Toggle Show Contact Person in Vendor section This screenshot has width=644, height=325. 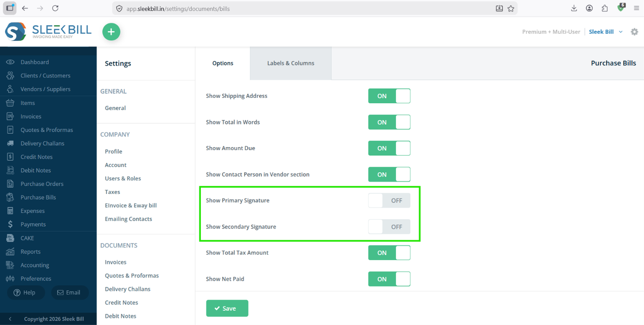pos(389,174)
